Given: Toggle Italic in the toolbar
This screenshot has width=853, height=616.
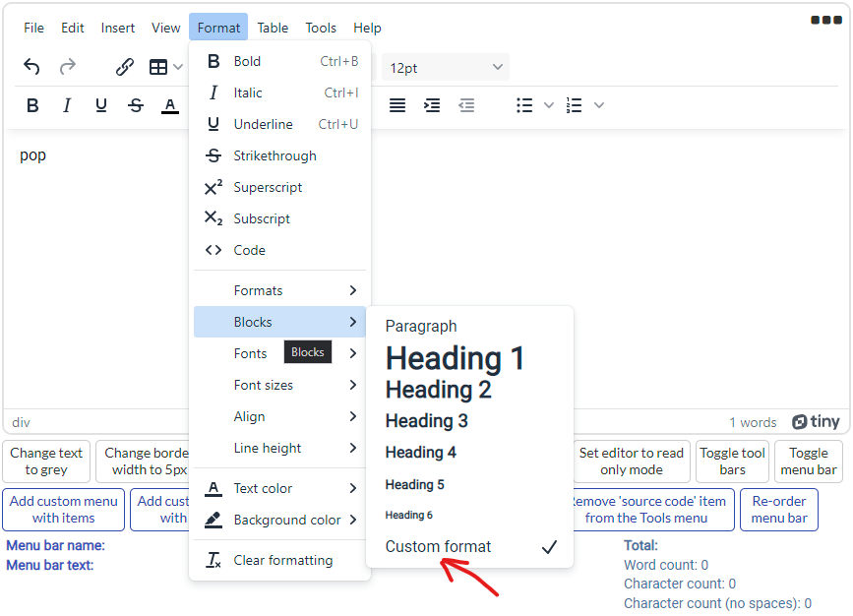Looking at the screenshot, I should click(67, 105).
